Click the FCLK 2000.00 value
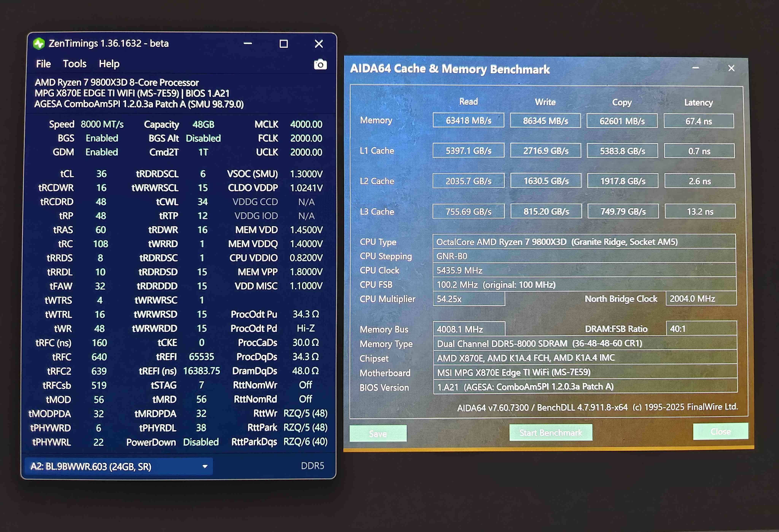The height and width of the screenshot is (532, 779). pyautogui.click(x=306, y=138)
